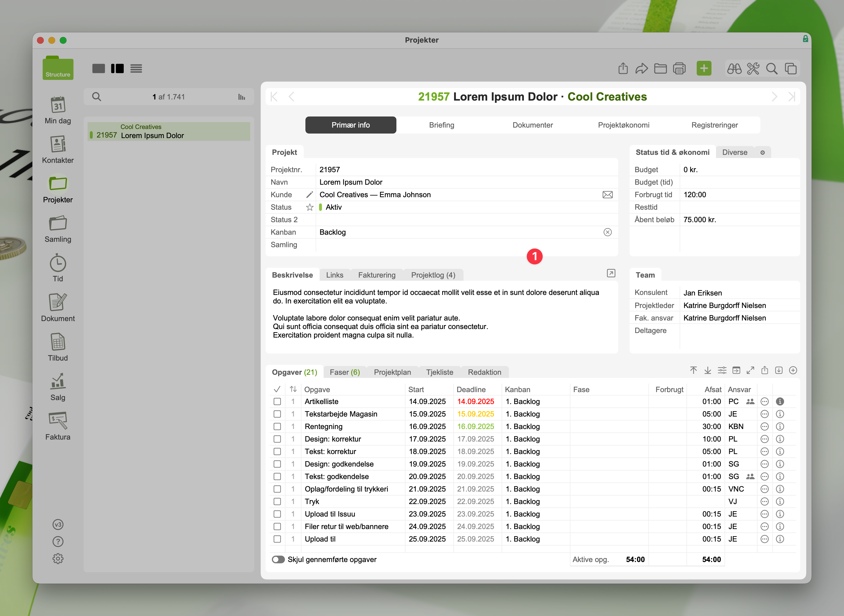
Task: Click expand arrows icon above task list
Action: (750, 370)
